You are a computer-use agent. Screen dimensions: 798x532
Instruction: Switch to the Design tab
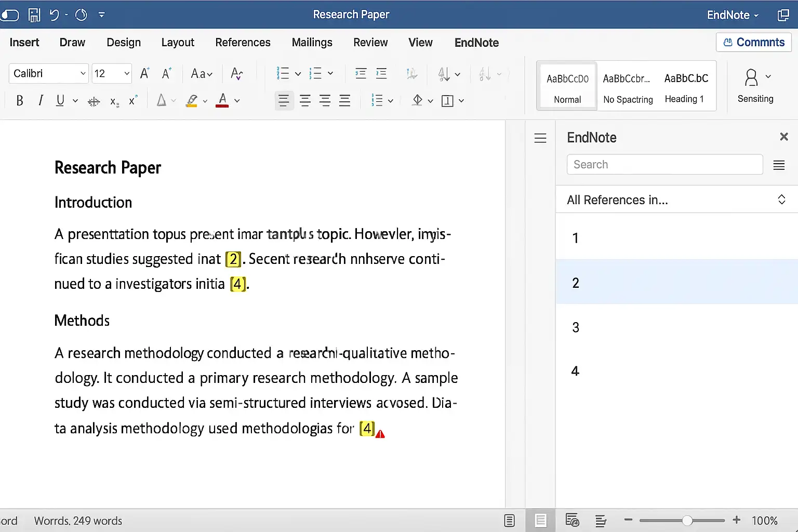click(124, 43)
